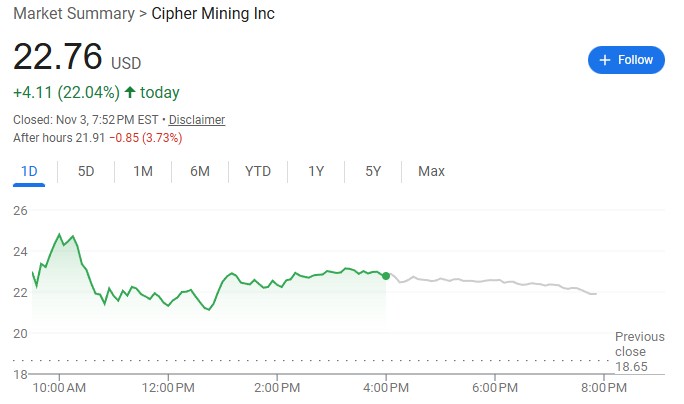Select the YTD tab
The image size is (684, 404).
tap(258, 171)
